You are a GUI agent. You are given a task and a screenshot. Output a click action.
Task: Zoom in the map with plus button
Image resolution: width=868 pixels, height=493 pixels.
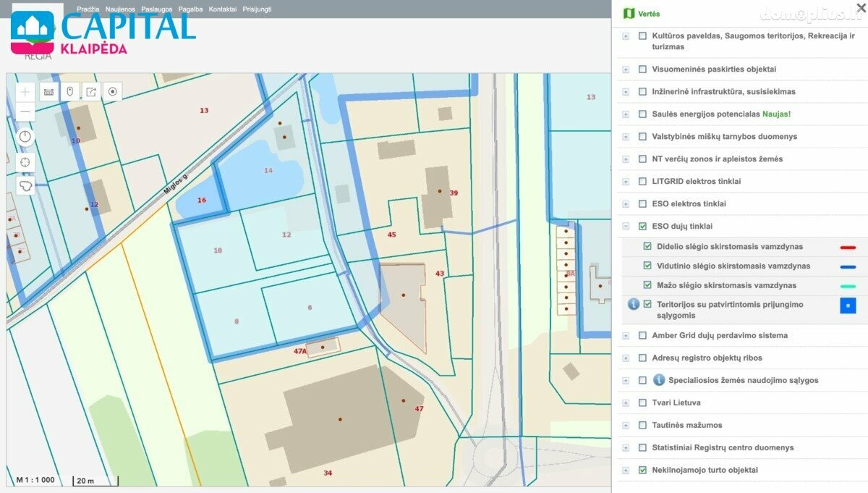click(x=25, y=92)
